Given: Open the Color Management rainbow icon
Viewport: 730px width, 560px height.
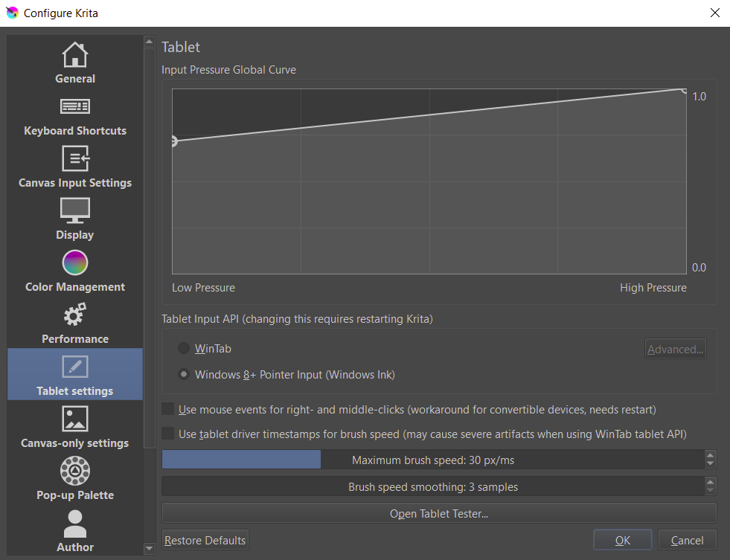Looking at the screenshot, I should [75, 263].
